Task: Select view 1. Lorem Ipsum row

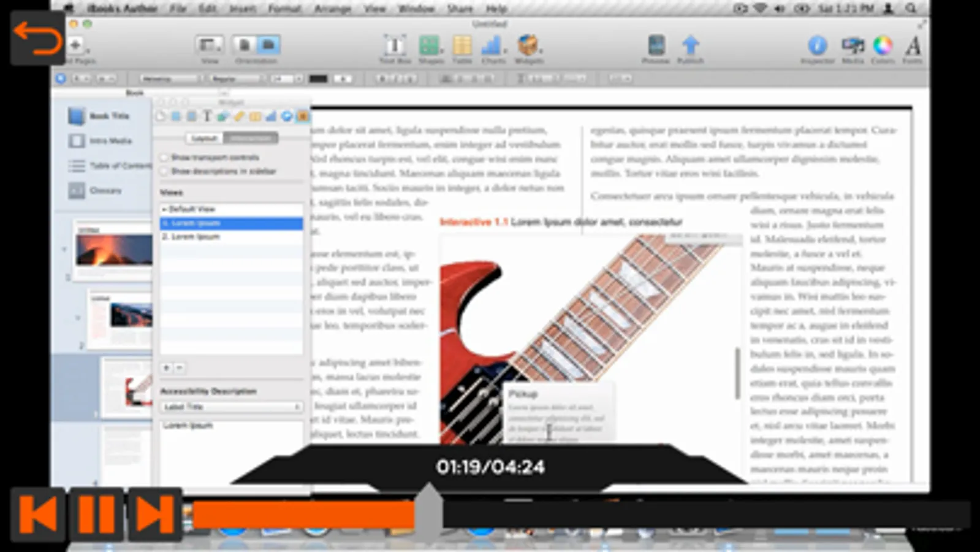Action: 231,223
